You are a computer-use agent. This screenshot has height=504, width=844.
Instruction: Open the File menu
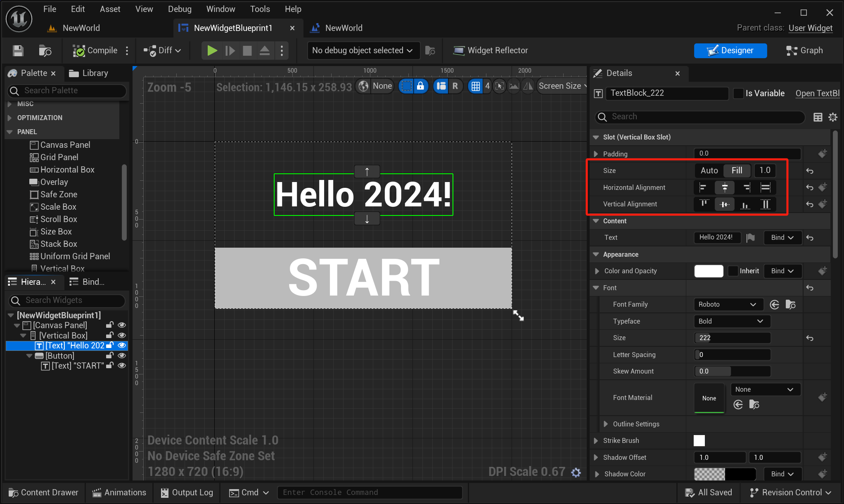coord(50,9)
